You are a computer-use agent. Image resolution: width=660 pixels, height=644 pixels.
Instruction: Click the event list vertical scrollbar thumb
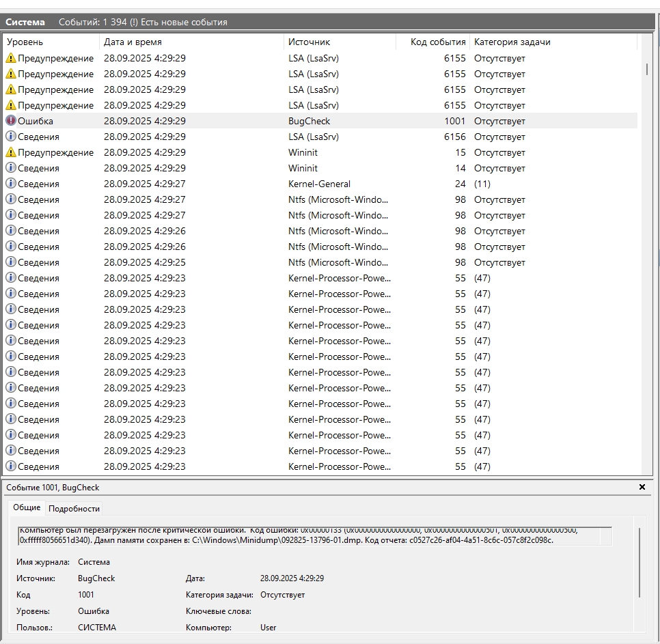pos(647,70)
